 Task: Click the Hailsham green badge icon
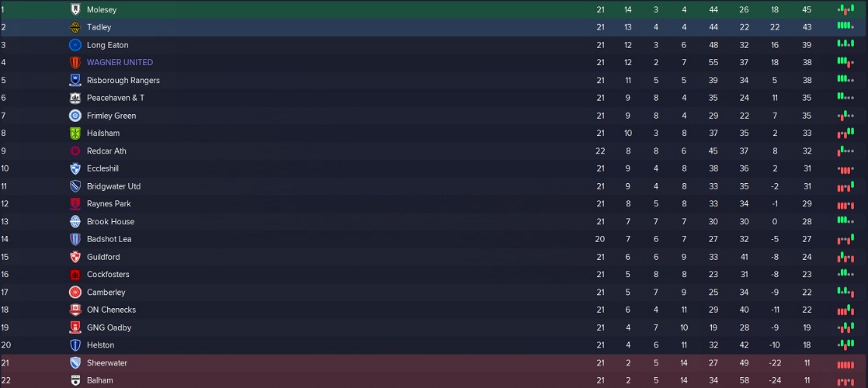point(75,133)
